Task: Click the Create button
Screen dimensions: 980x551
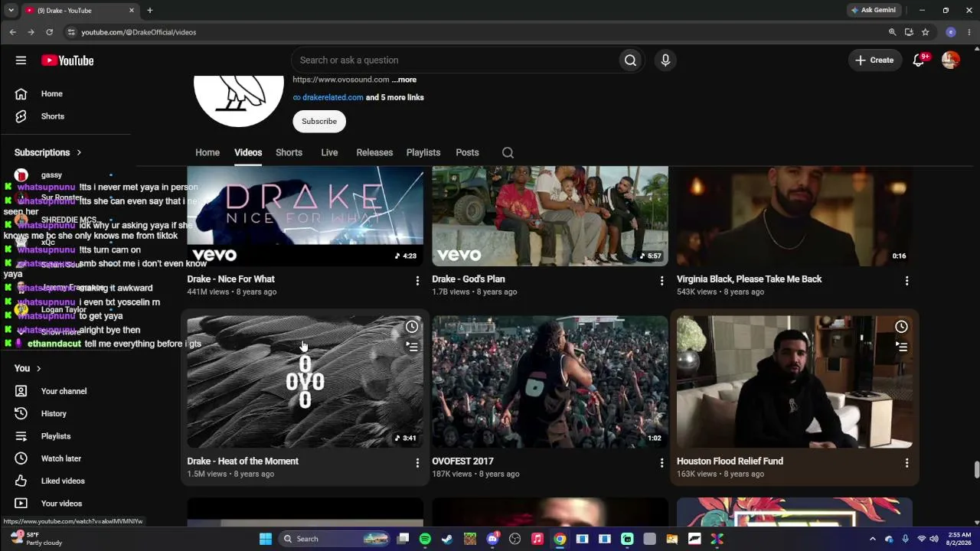Action: coord(874,60)
